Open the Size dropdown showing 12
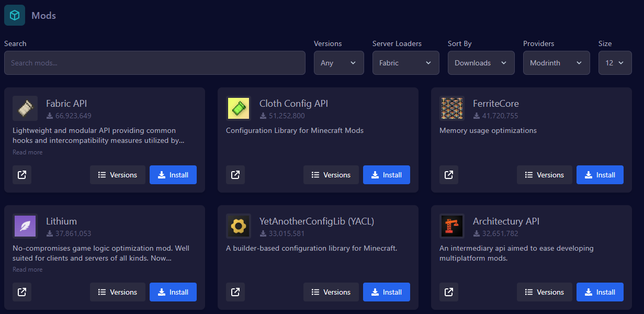This screenshot has height=314, width=644. [615, 63]
